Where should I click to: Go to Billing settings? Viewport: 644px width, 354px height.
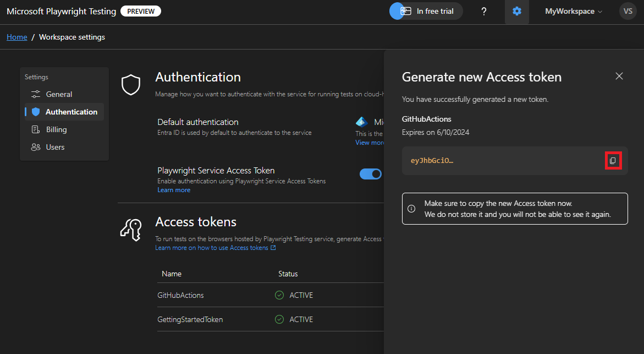click(x=56, y=129)
